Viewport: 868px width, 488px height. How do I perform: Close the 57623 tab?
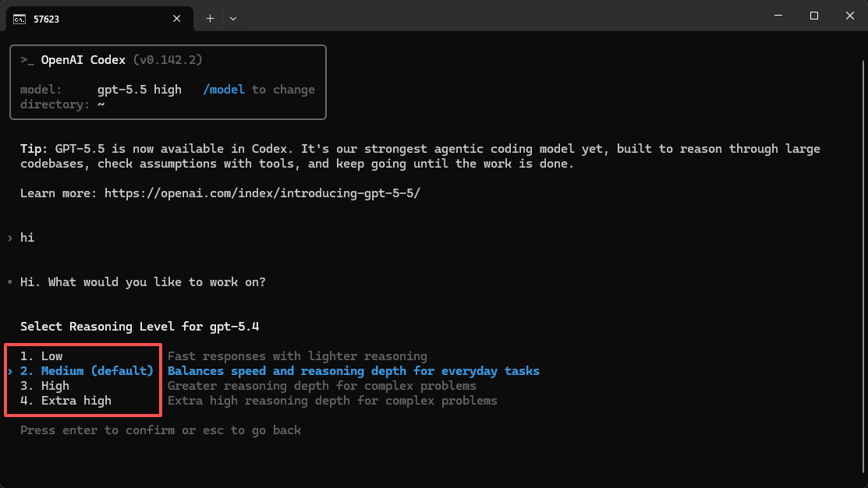point(176,19)
